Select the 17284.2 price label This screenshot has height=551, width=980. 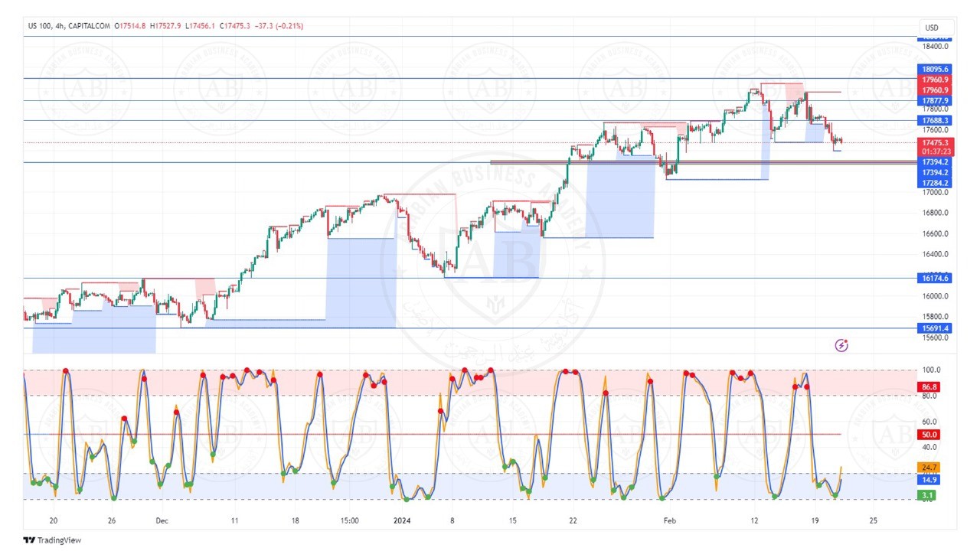(x=936, y=183)
